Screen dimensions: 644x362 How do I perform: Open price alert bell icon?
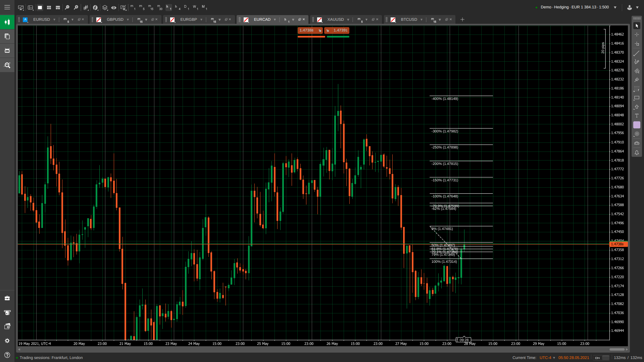637,153
